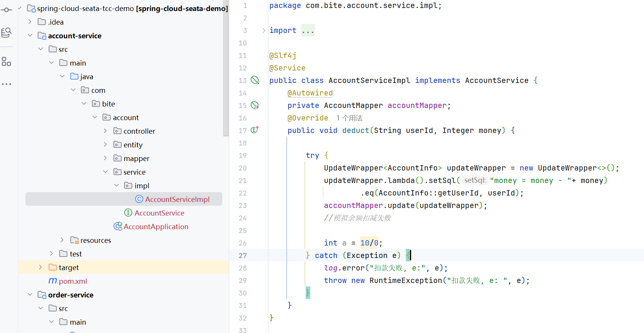
Task: Click the '1 个用法' usages hint
Action: point(349,118)
